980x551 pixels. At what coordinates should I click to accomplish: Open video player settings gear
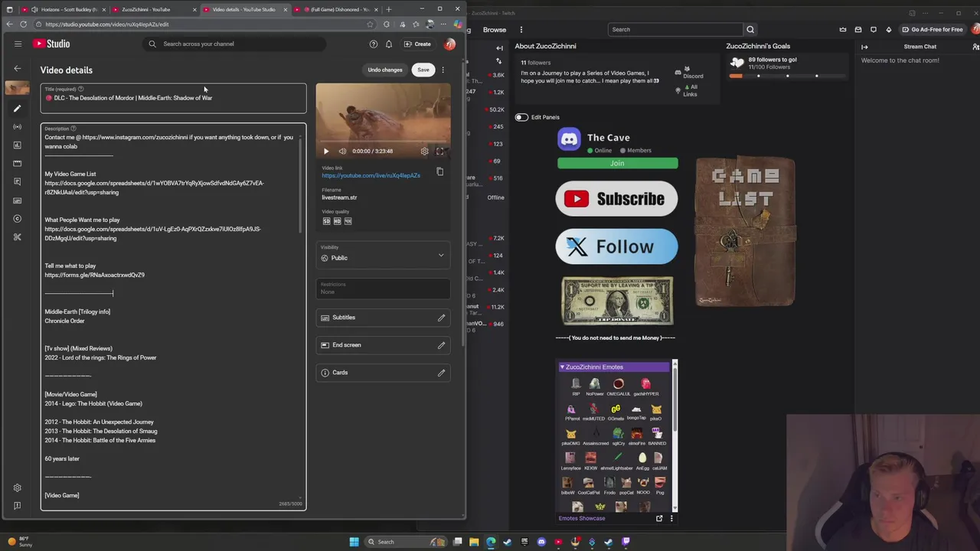click(x=424, y=152)
